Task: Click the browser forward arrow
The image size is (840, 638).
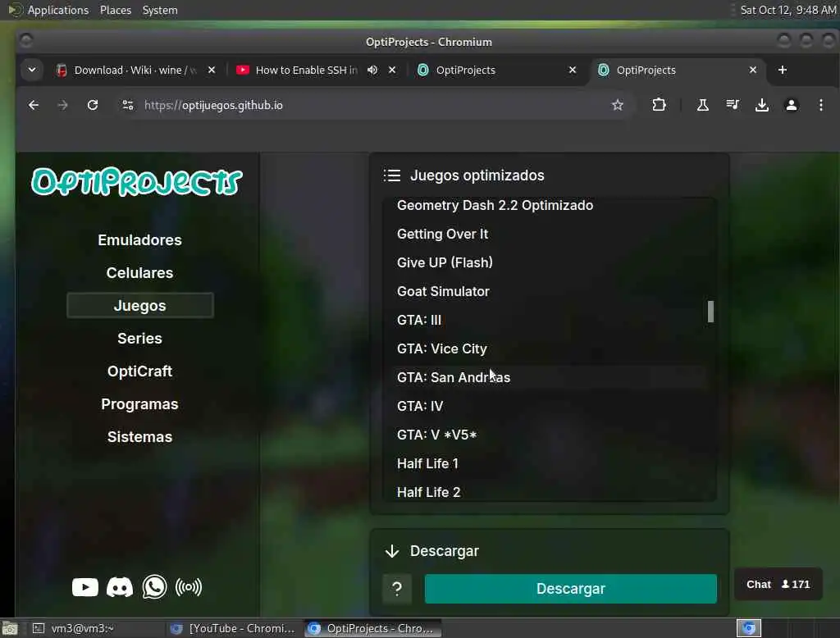Action: coord(62,105)
